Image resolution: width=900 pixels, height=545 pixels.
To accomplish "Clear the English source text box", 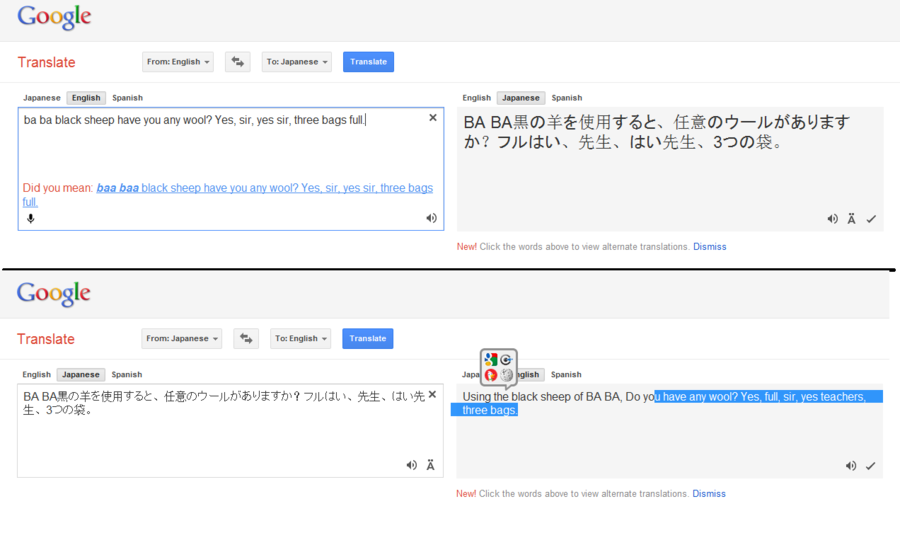I will 433,118.
